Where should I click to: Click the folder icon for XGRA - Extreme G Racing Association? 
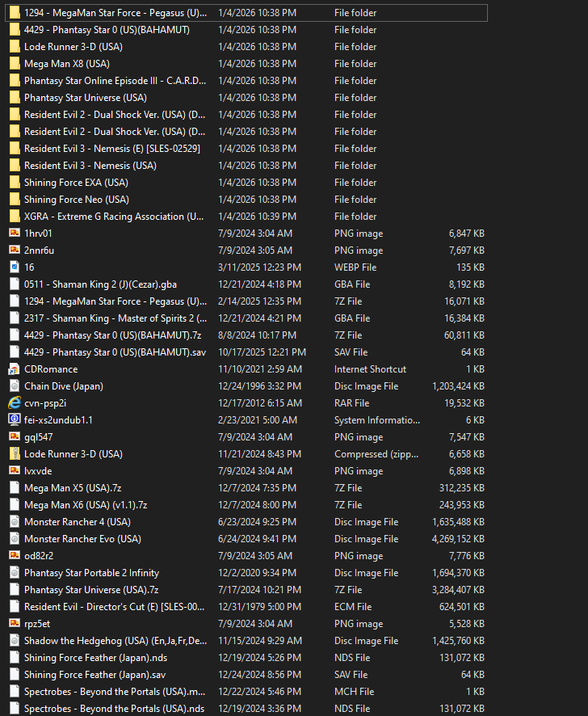click(15, 216)
